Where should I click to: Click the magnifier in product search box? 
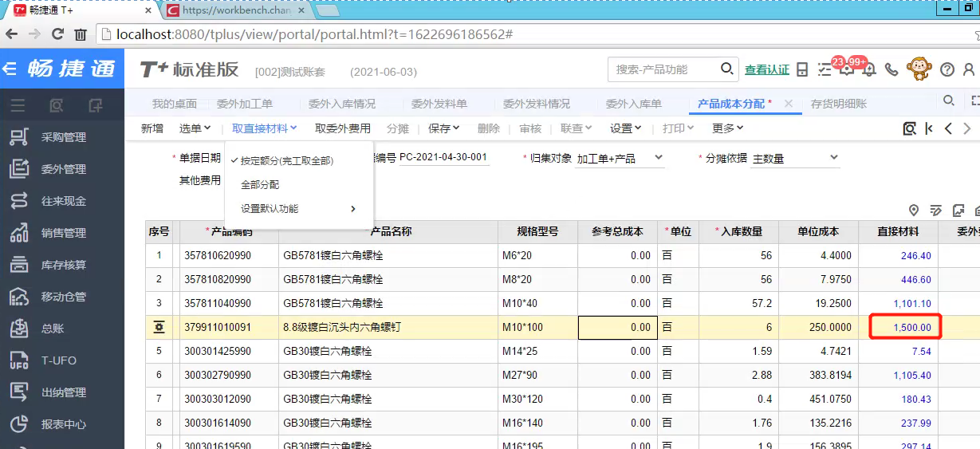[x=726, y=69]
